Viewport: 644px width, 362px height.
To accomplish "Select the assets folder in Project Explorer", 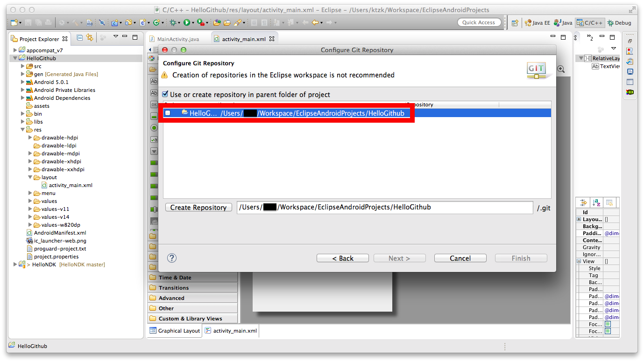I will coord(38,106).
